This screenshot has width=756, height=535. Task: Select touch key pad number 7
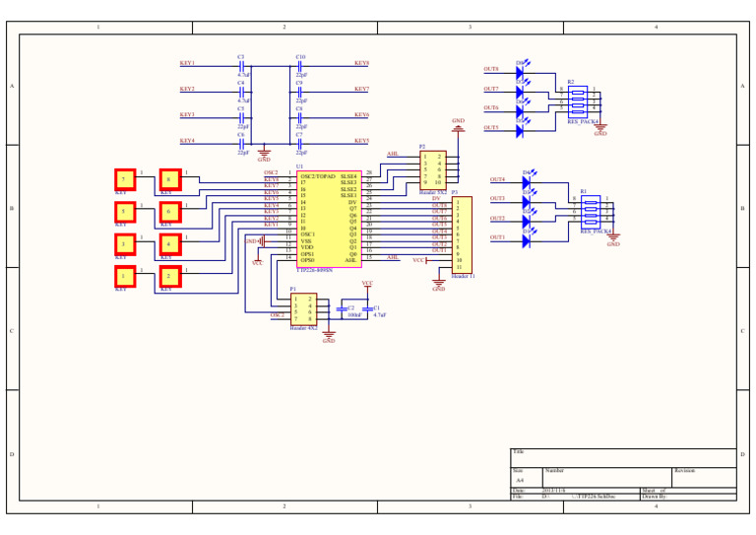pos(125,180)
